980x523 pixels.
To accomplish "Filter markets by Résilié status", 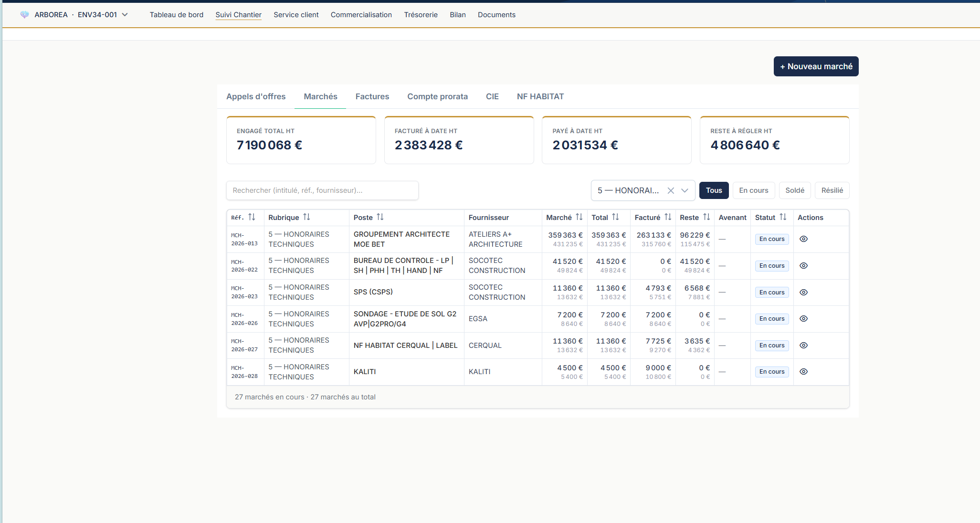I will coord(832,190).
